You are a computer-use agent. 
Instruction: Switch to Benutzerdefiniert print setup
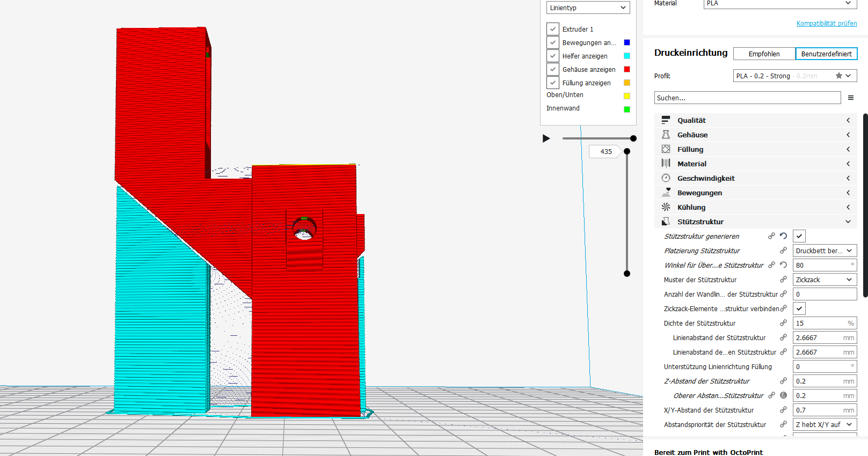[826, 54]
